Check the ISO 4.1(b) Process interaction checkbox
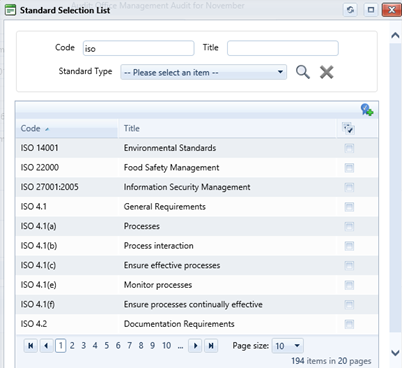This screenshot has width=402, height=368. (x=349, y=246)
